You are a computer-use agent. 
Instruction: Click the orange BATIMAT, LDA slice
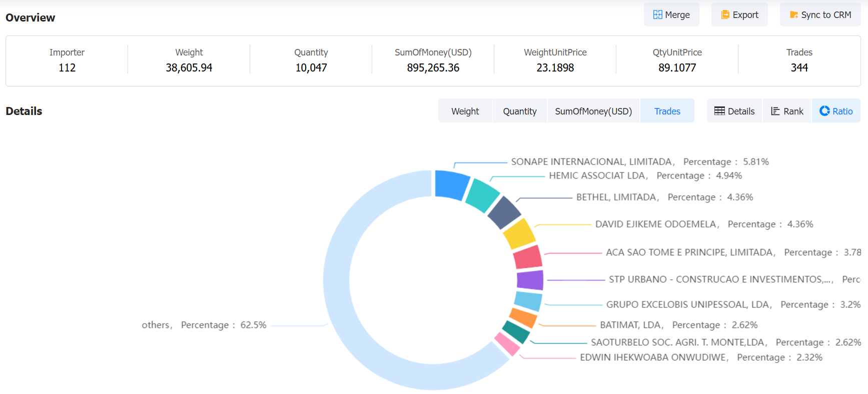[523, 318]
